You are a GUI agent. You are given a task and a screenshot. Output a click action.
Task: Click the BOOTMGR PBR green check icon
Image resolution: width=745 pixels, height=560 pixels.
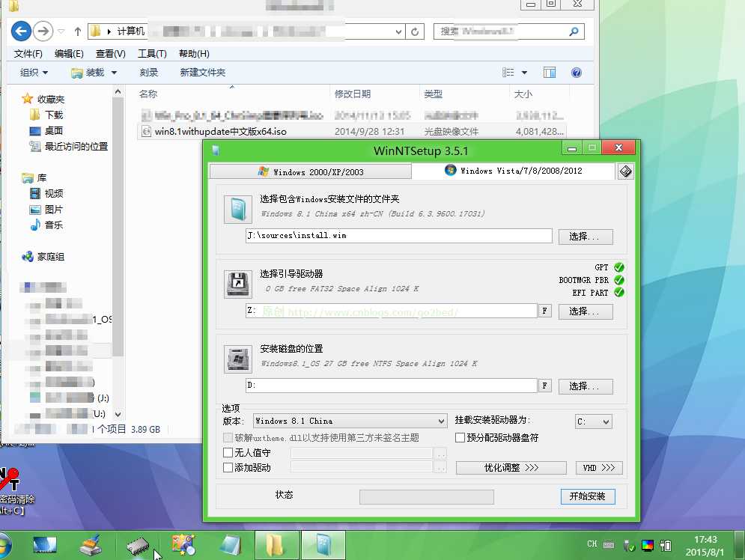(619, 280)
